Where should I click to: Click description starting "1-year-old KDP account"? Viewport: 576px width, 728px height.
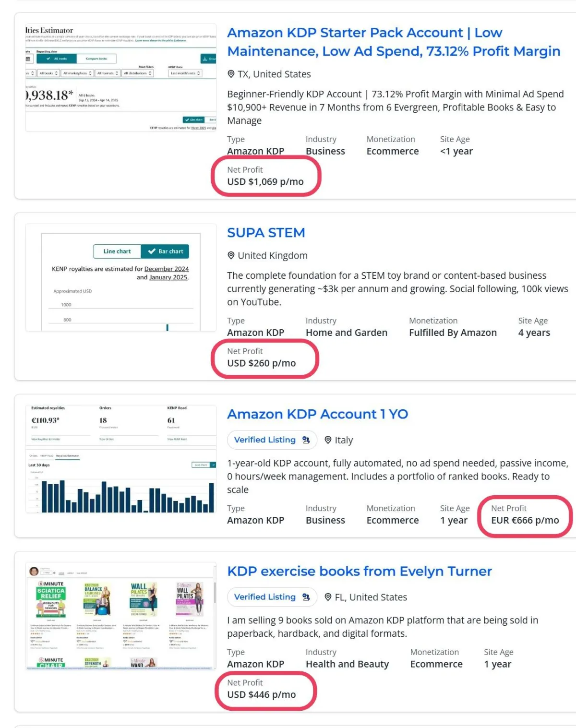coord(397,477)
